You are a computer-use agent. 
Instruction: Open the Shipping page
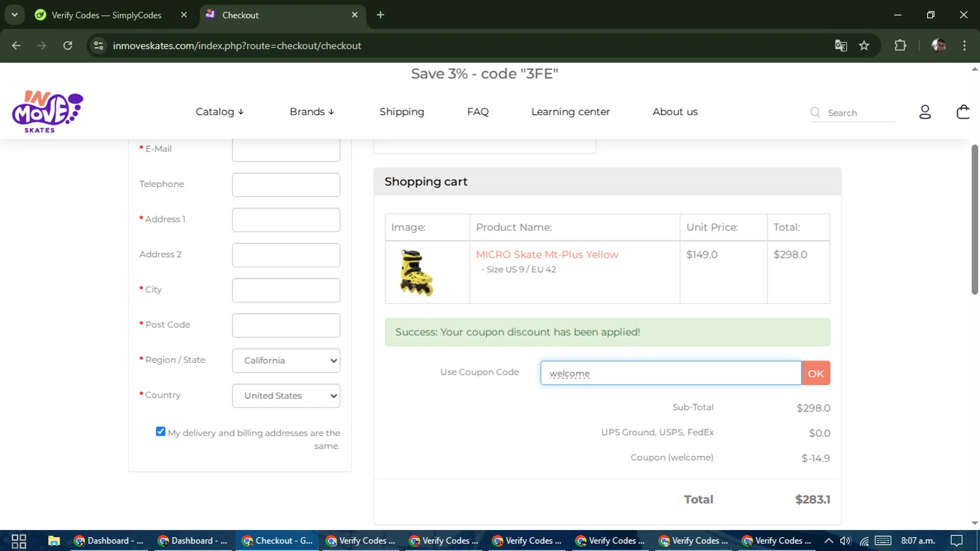click(x=402, y=112)
